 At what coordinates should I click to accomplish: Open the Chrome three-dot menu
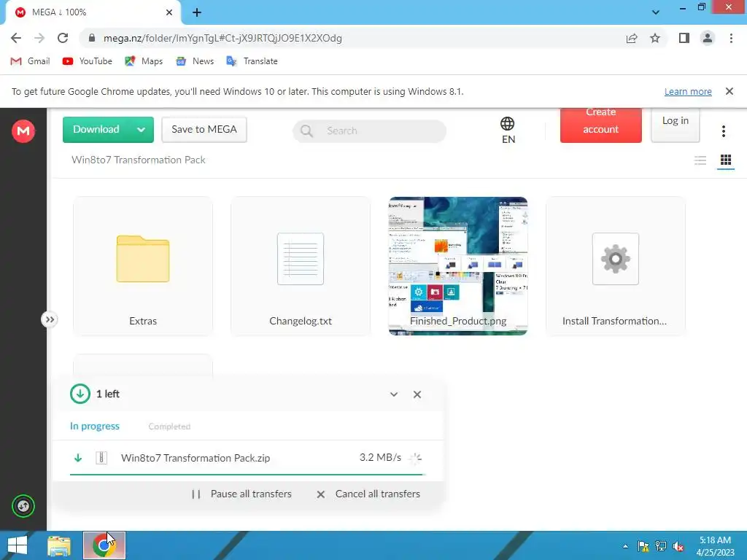pos(731,38)
